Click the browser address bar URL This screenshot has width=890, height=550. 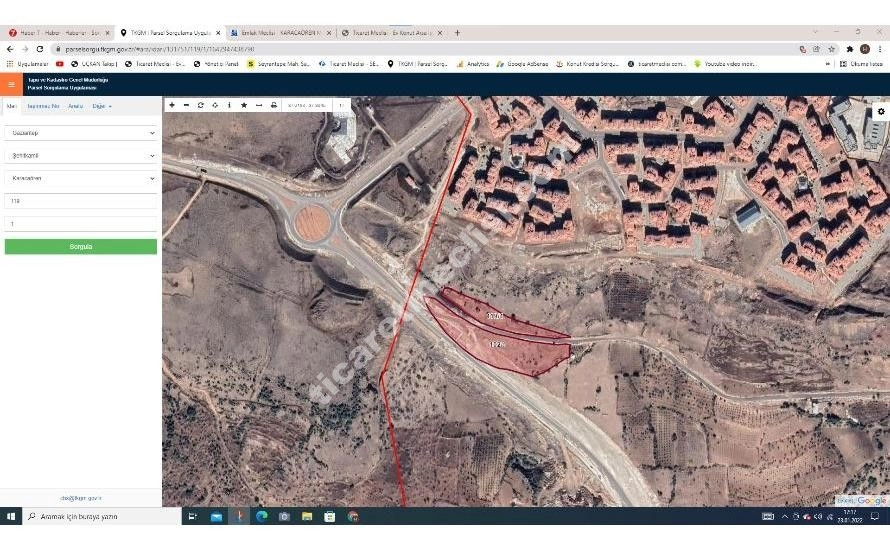click(159, 49)
